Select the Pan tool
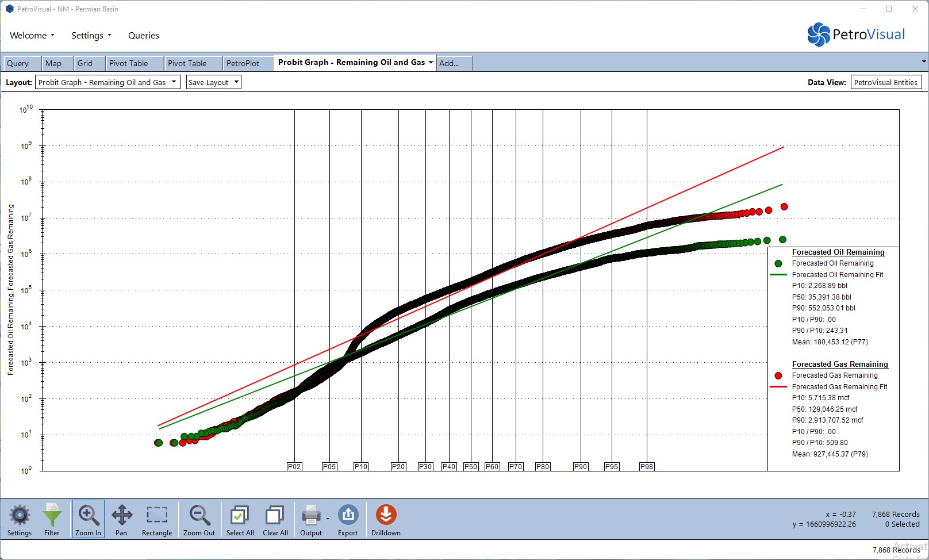 coord(121,519)
